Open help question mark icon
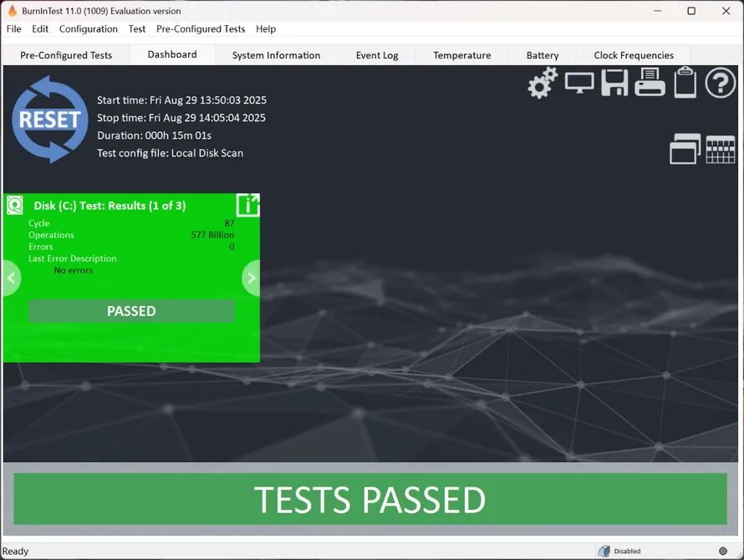 click(x=720, y=83)
